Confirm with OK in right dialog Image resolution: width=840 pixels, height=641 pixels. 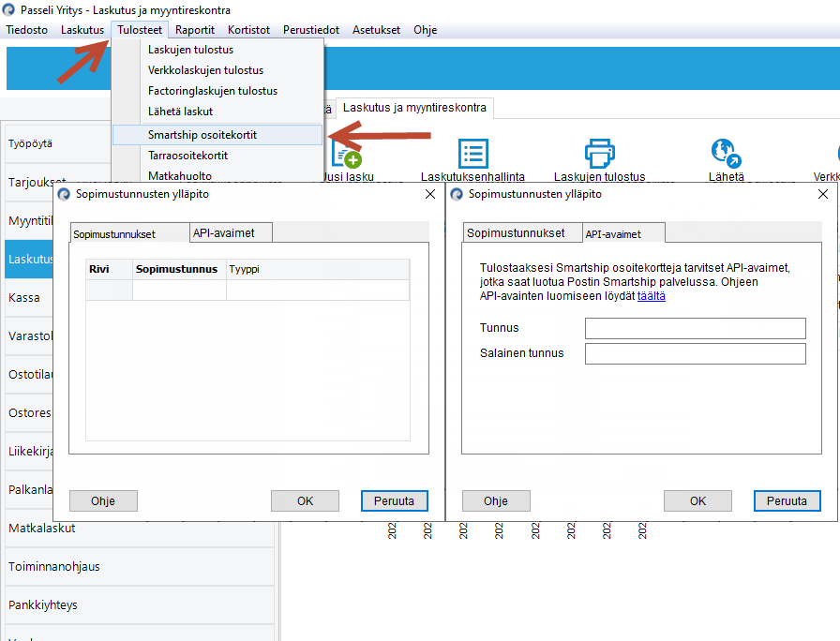click(x=697, y=501)
